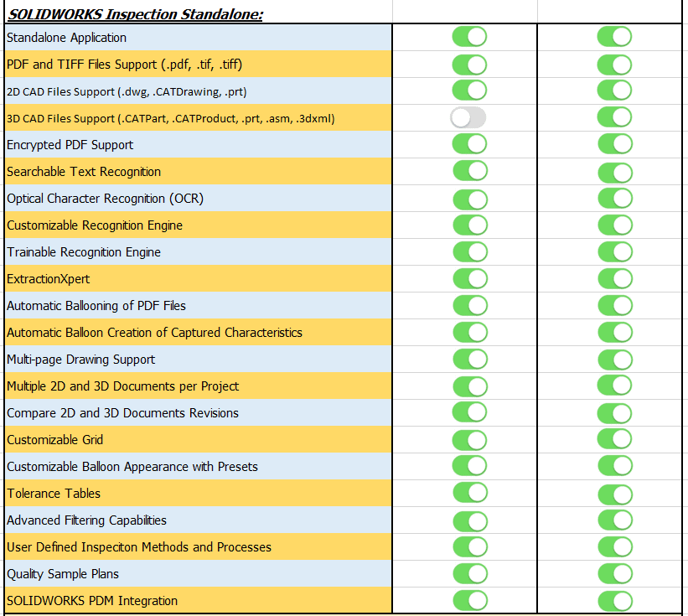Select the '3D CAD Files Support' cell
Screen dimensions: 688x616
point(198,117)
